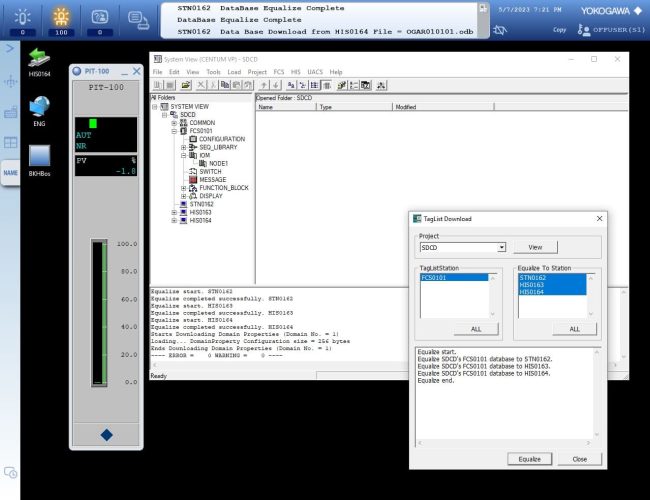Click the details view toolbar icon

[327, 85]
